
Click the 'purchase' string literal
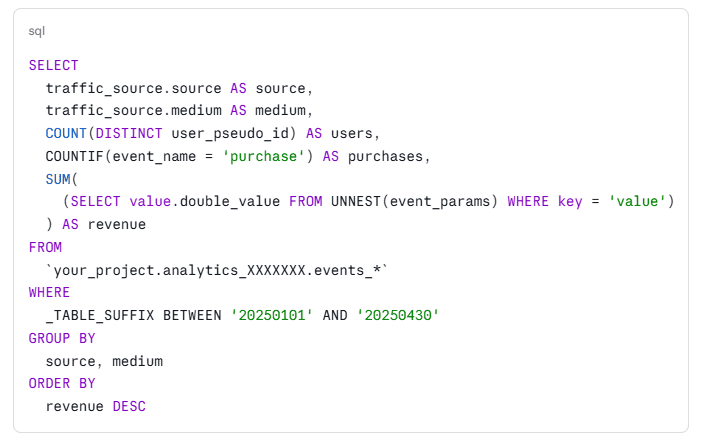(x=264, y=156)
